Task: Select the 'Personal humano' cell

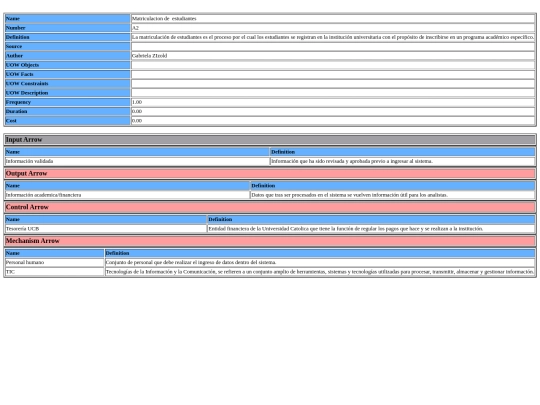Action: click(54, 262)
